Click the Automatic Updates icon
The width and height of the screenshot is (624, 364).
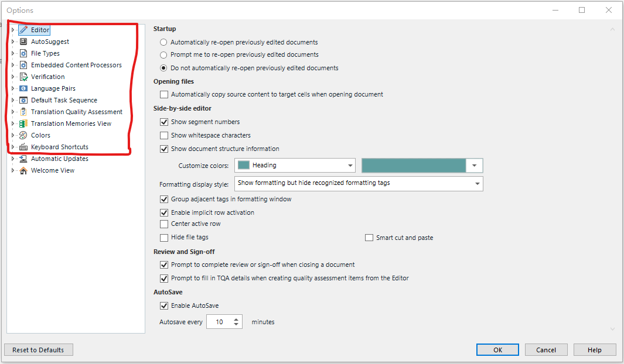23,159
